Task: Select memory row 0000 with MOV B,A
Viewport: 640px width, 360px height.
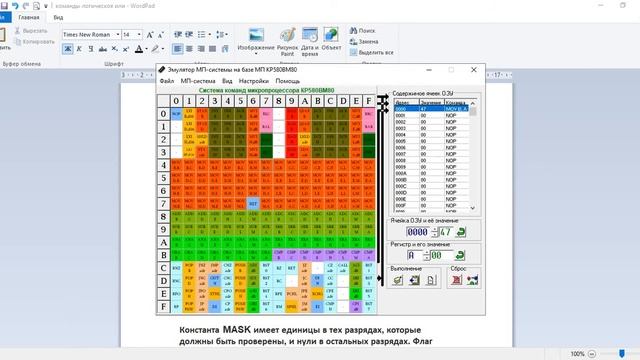Action: coord(431,109)
